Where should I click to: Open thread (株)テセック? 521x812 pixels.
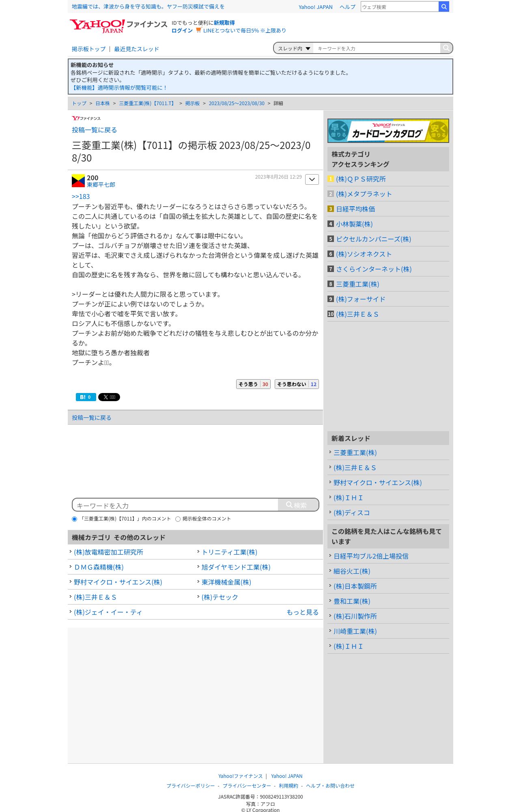pyautogui.click(x=220, y=597)
